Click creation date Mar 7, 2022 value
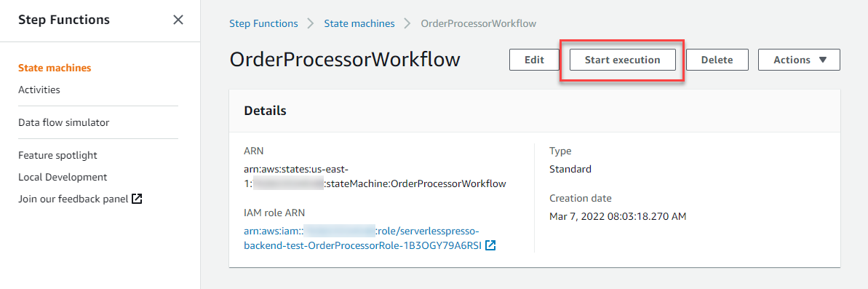The image size is (868, 289). (x=618, y=216)
